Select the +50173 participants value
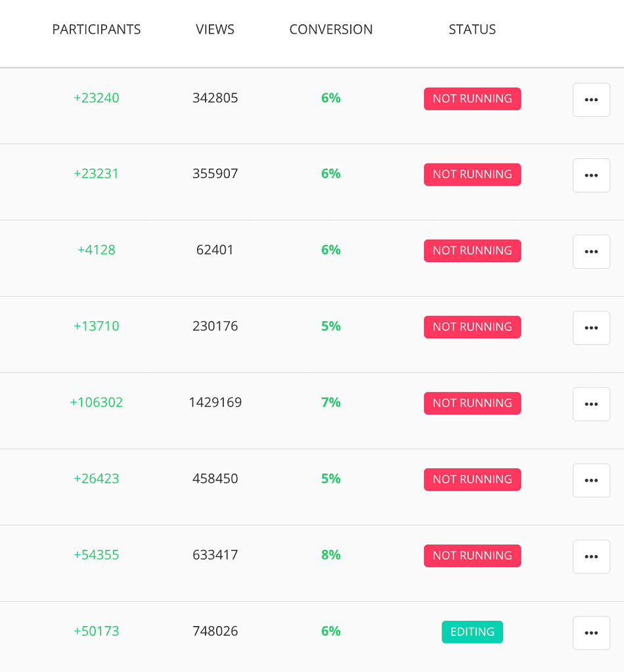Screen dimensions: 624x672 coord(97,631)
